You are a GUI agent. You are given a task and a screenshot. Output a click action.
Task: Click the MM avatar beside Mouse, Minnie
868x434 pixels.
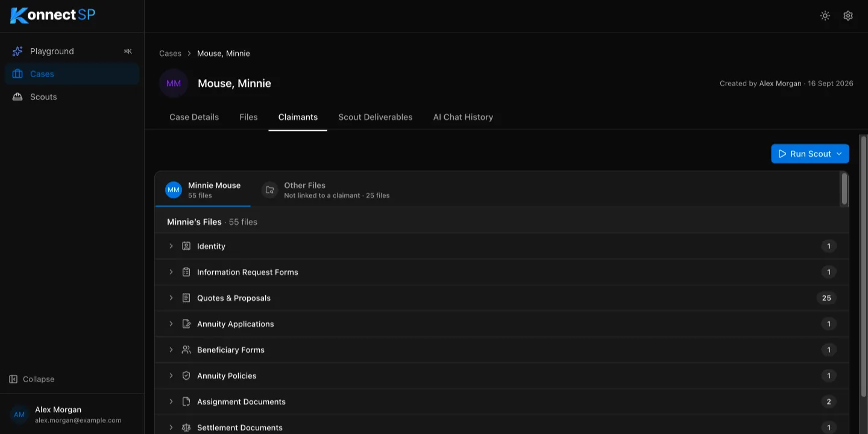(174, 83)
